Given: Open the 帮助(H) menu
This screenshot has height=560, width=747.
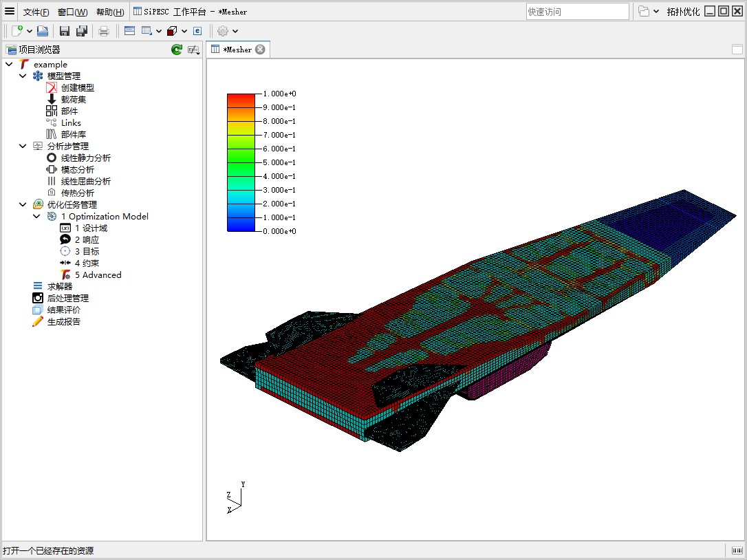Looking at the screenshot, I should [x=110, y=12].
